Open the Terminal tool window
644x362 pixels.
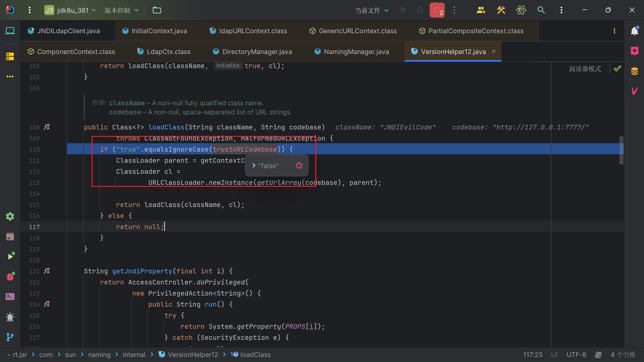coord(10,297)
